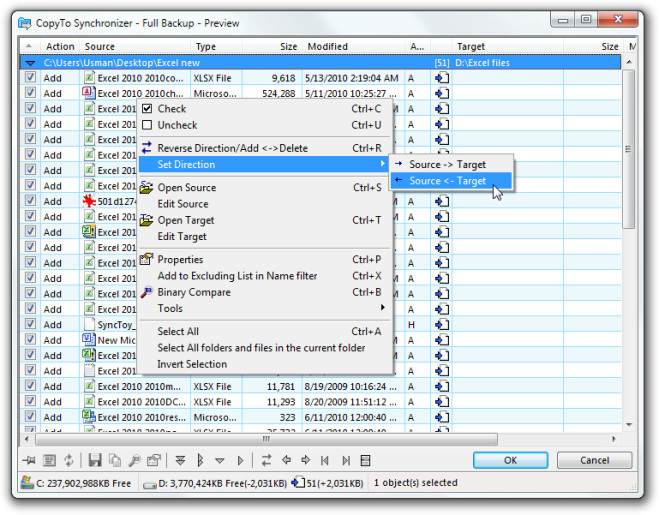Click the single right triangle collapse toolbar icon
This screenshot has height=515, width=660.
point(240,461)
